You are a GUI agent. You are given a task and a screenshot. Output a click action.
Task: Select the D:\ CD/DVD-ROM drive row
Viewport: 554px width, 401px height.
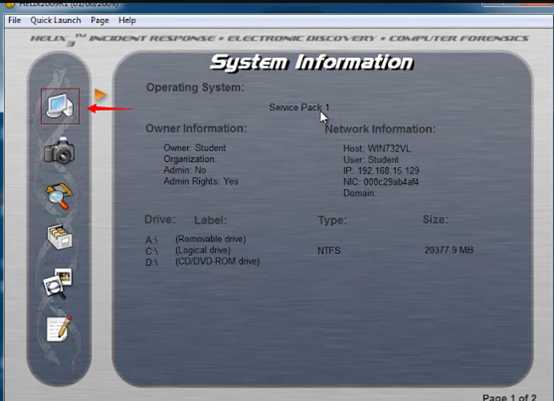202,261
